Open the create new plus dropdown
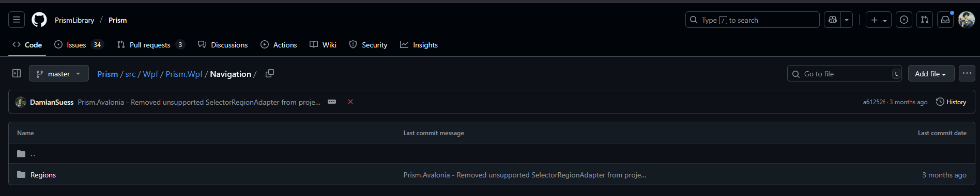Viewport: 980px width, 196px height. click(x=879, y=20)
